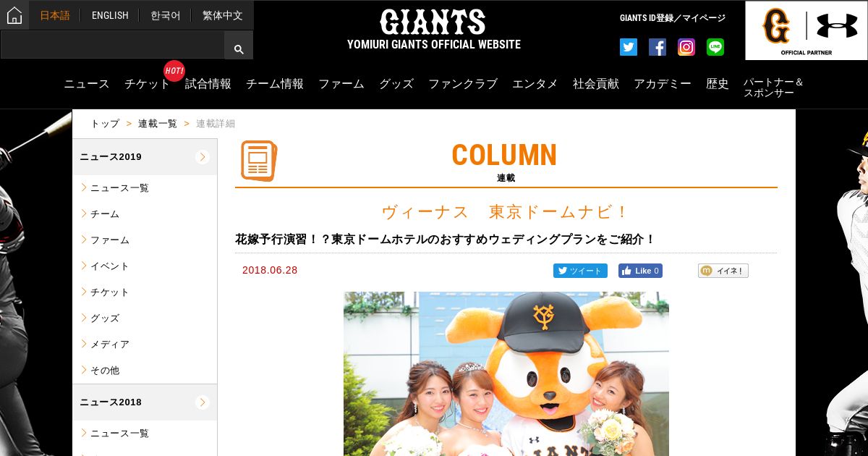Click the orange column newspaper icon

(x=259, y=161)
